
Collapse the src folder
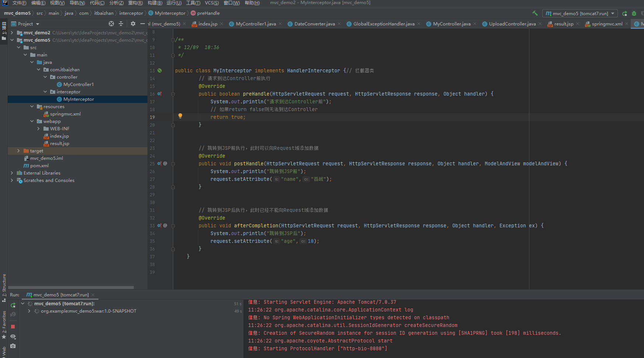tap(18, 48)
